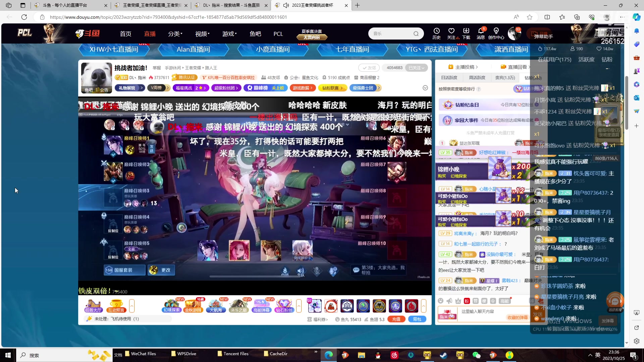Open the 鱼吧 menu item in top navigation
This screenshot has height=362, width=644.
point(256,34)
